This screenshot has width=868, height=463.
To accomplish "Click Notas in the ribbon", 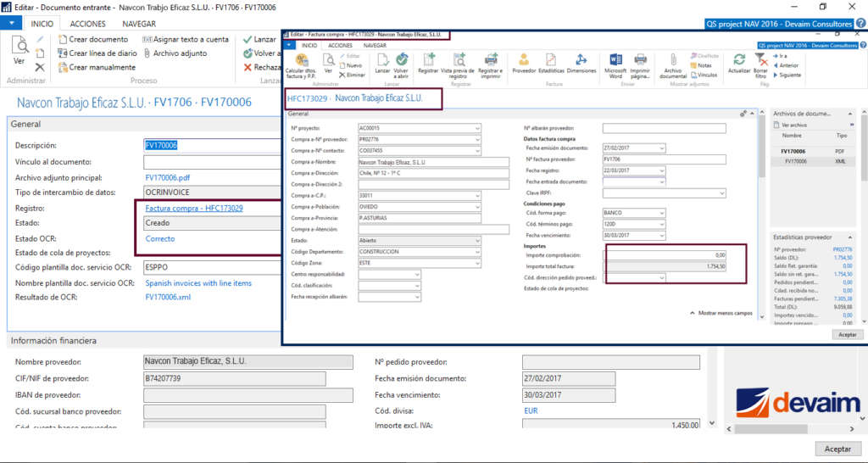I will pos(701,65).
